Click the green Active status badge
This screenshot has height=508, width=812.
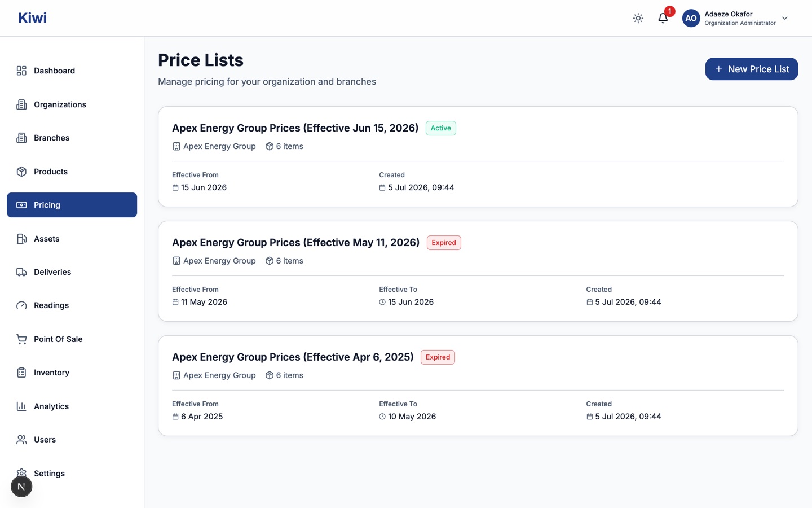(x=440, y=128)
